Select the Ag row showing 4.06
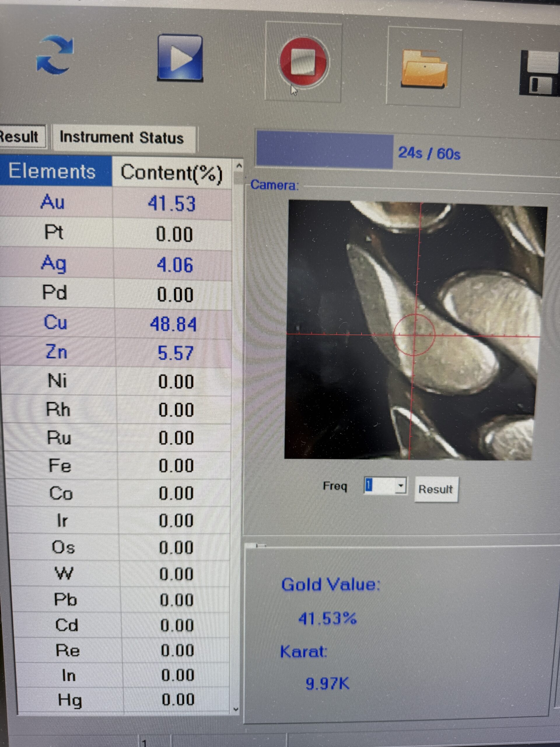Image resolution: width=560 pixels, height=747 pixels. [116, 264]
